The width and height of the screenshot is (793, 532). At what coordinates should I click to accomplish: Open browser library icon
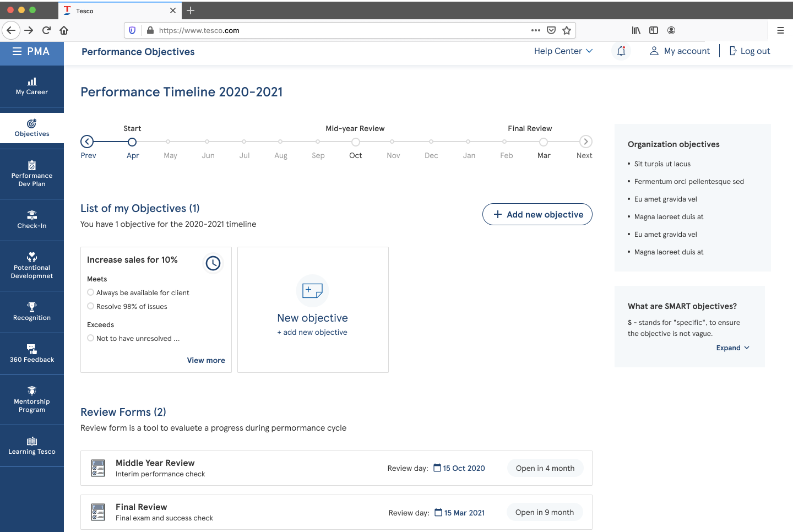click(636, 30)
